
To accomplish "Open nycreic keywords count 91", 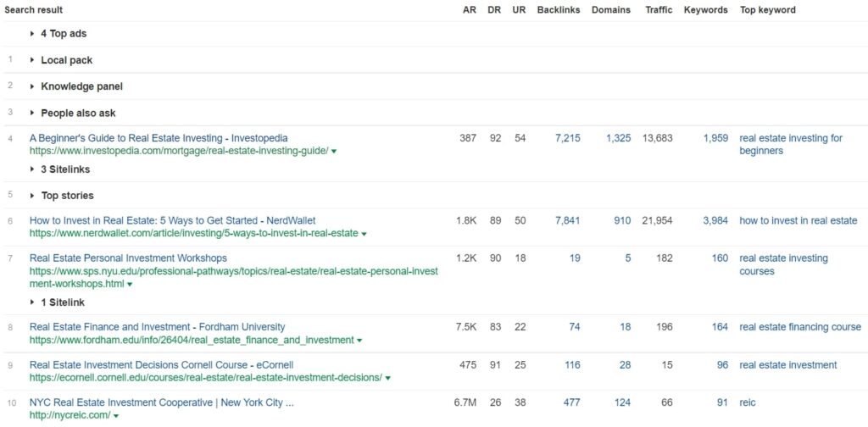I will pos(722,402).
